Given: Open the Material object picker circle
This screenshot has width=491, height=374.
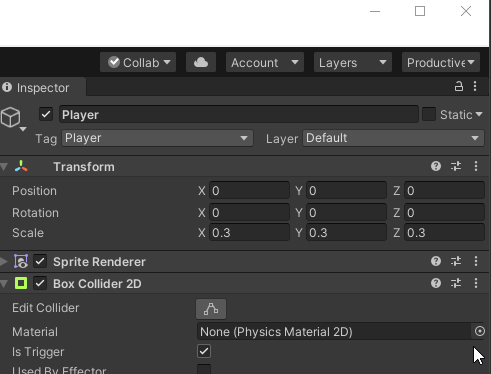Looking at the screenshot, I should [480, 331].
